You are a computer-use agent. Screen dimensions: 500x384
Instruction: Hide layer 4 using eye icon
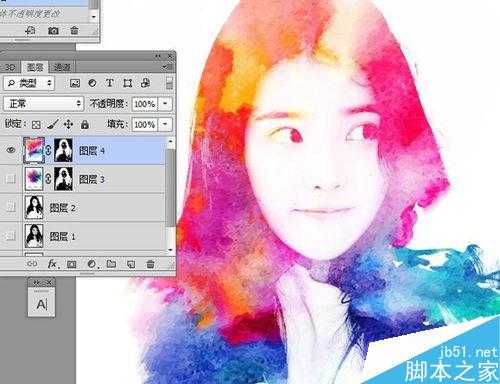[x=11, y=150]
